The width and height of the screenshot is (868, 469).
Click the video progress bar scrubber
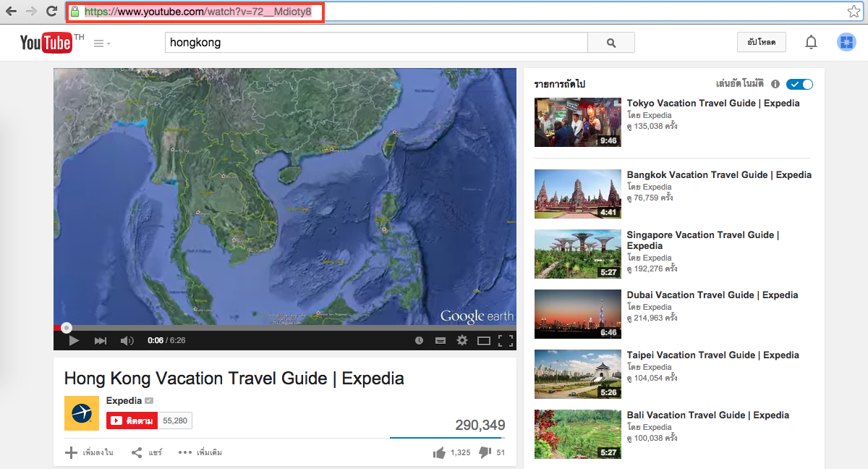[67, 328]
